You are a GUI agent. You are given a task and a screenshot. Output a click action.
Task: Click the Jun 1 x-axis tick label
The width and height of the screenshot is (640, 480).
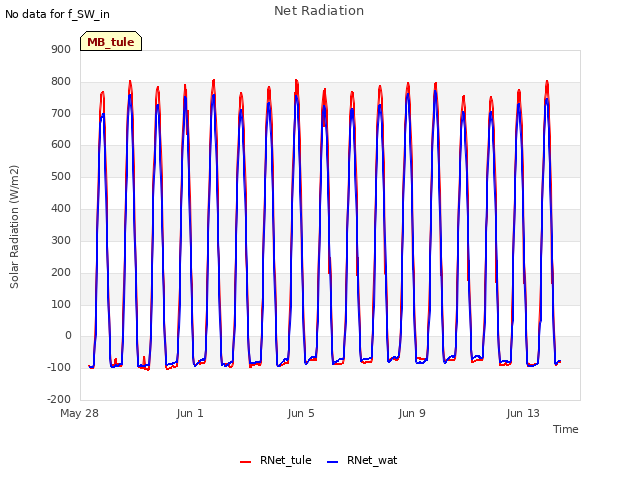[x=190, y=413]
